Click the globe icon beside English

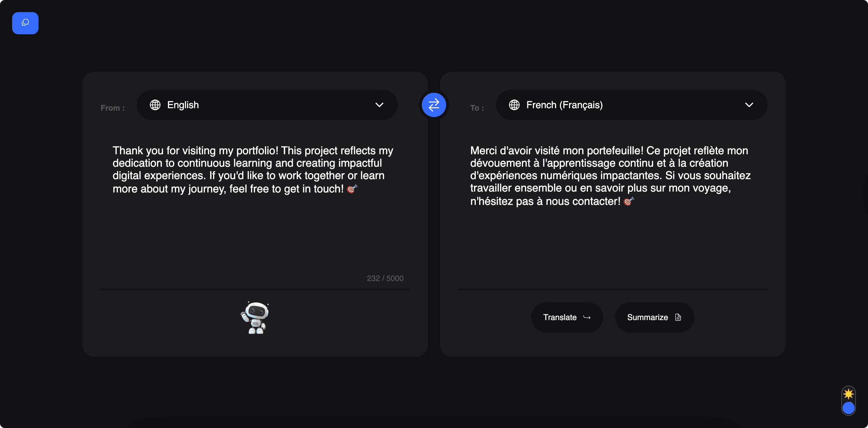click(155, 105)
